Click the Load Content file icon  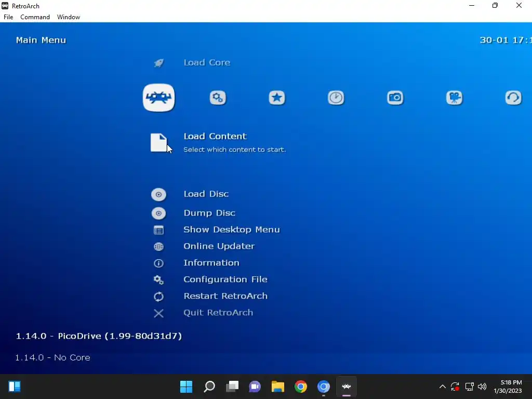click(x=159, y=142)
